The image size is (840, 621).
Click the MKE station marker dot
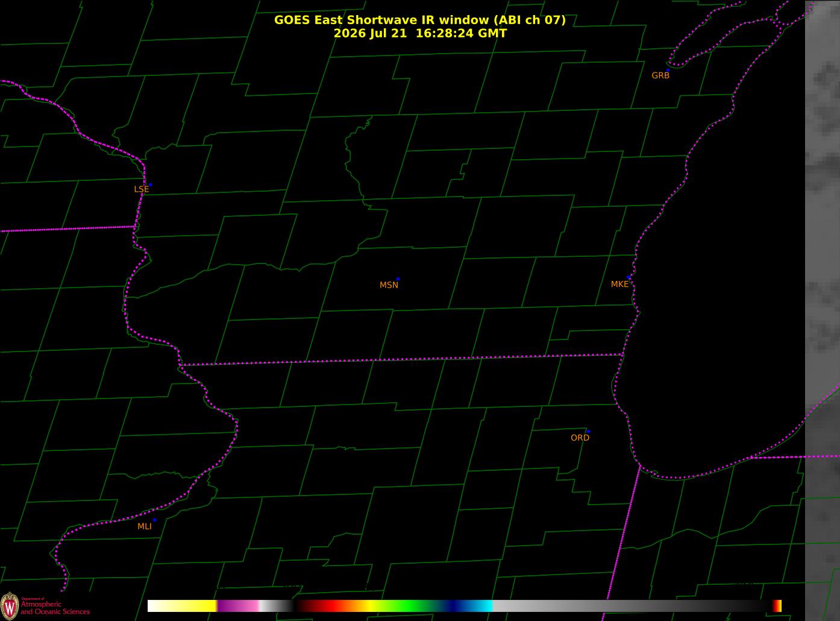pyautogui.click(x=628, y=277)
